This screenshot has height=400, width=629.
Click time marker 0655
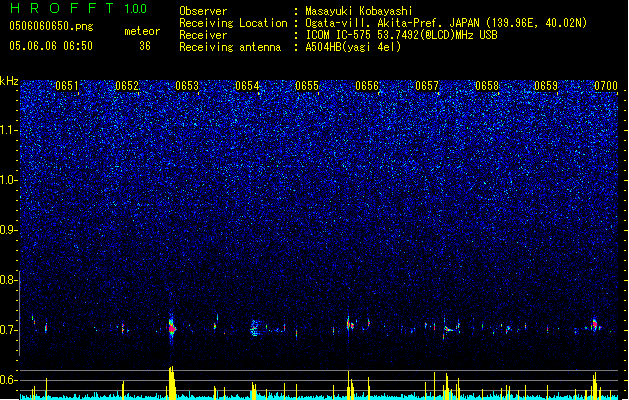tap(307, 86)
